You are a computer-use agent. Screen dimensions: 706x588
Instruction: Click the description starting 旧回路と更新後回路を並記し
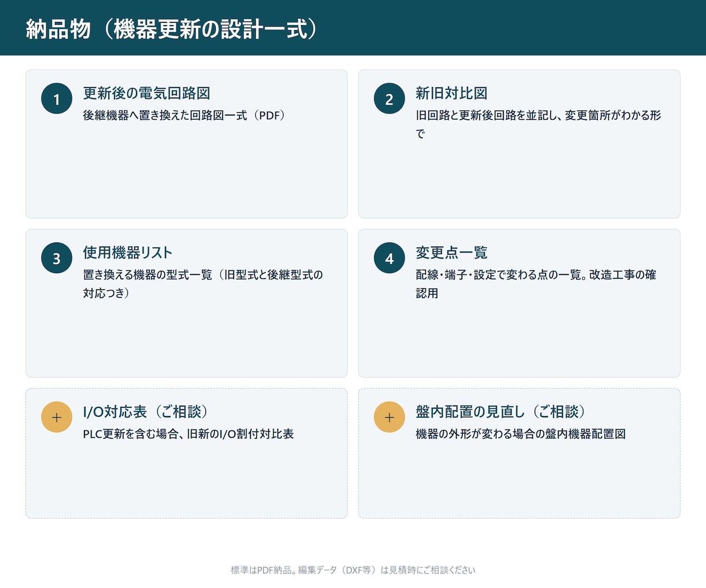(x=538, y=124)
